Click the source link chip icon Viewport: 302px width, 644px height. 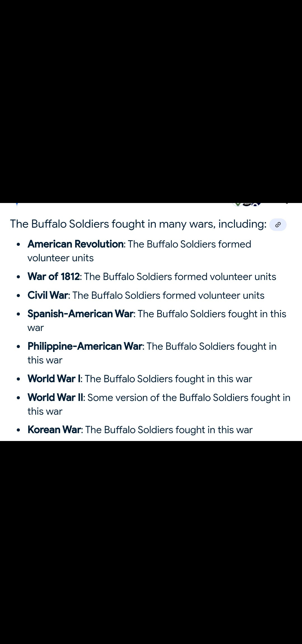[x=278, y=225]
